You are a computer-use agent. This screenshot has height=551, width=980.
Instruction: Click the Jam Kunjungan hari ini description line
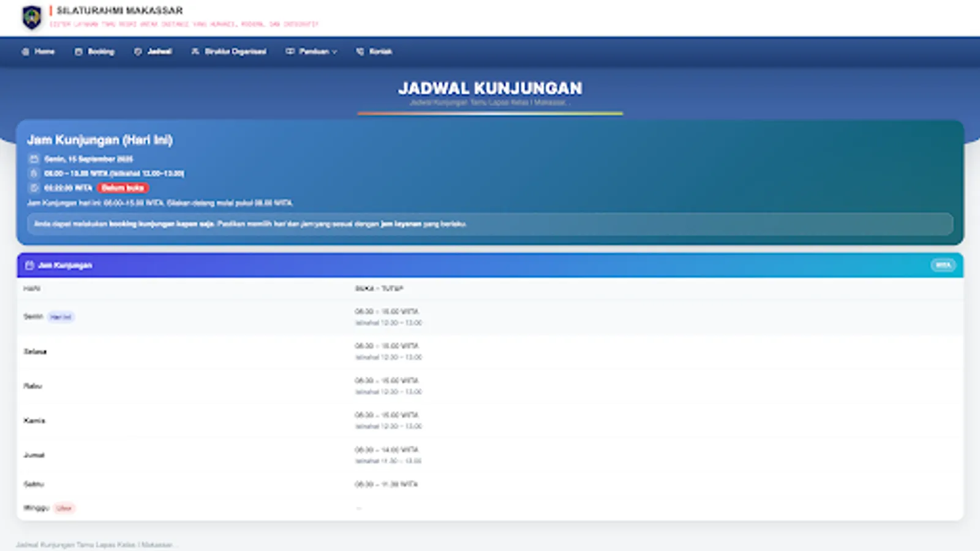pos(160,203)
